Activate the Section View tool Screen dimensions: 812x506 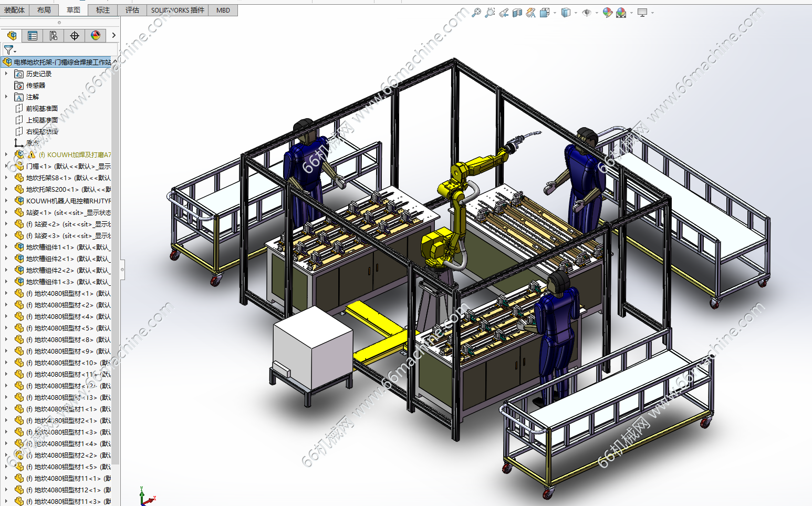(x=517, y=13)
